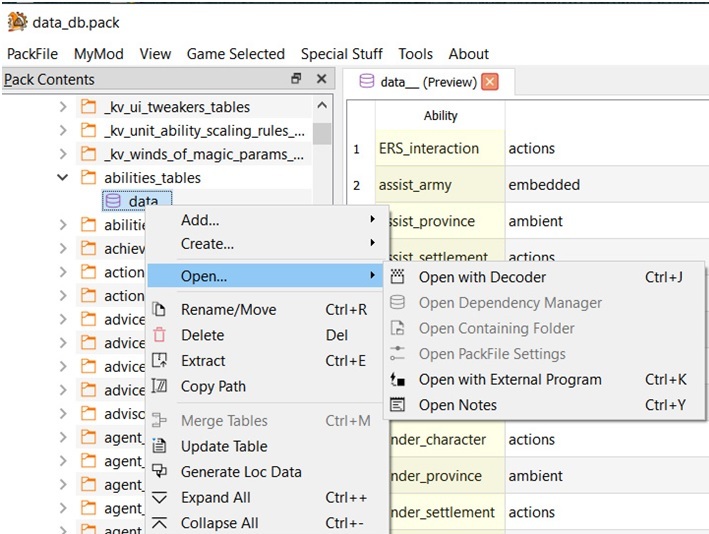The image size is (709, 534).
Task: Choose Generate Loc Data
Action: click(x=267, y=472)
